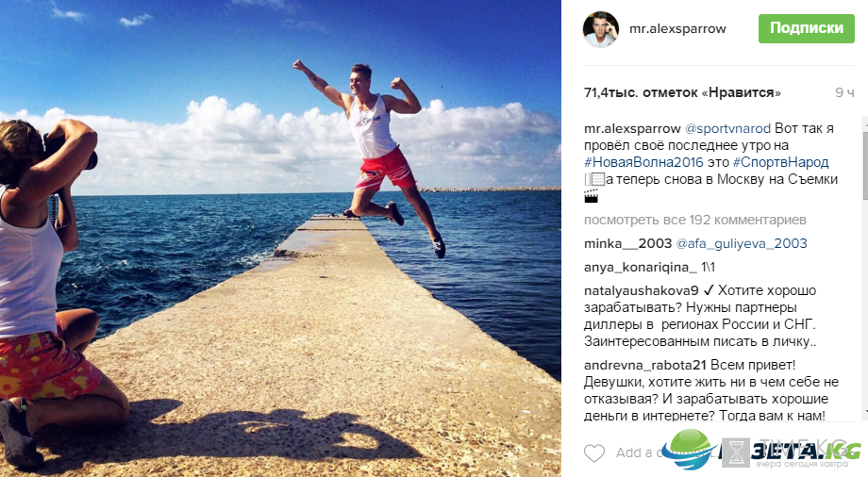Screen dimensions: 868x477
Task: Open the @sportvnarod mention link
Action: tap(727, 128)
